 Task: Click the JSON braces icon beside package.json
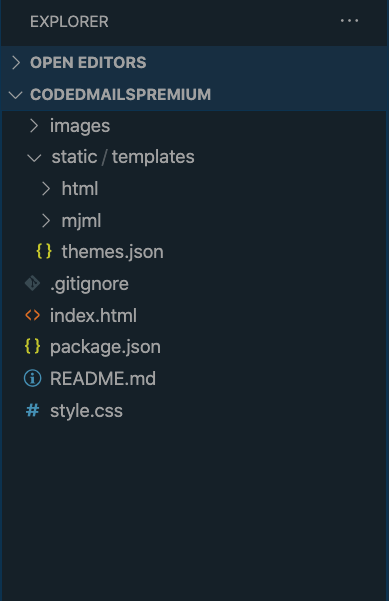(x=33, y=346)
